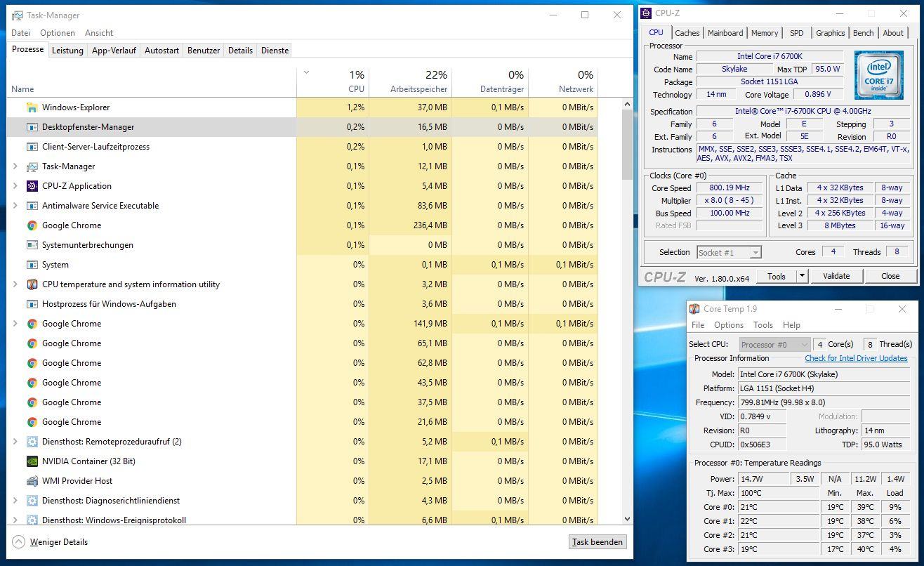Open the CPU-Z Tools dropdown arrow
924x566 pixels.
pos(803,276)
